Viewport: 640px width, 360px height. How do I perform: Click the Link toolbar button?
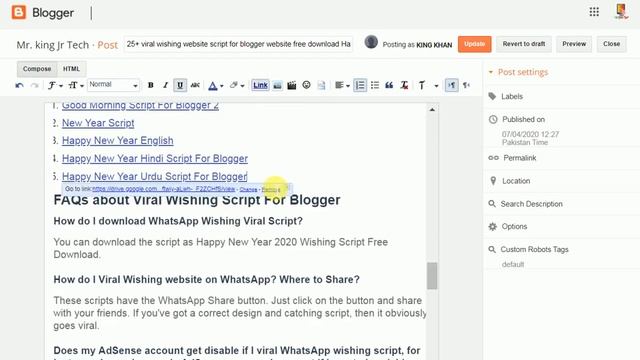coord(260,85)
